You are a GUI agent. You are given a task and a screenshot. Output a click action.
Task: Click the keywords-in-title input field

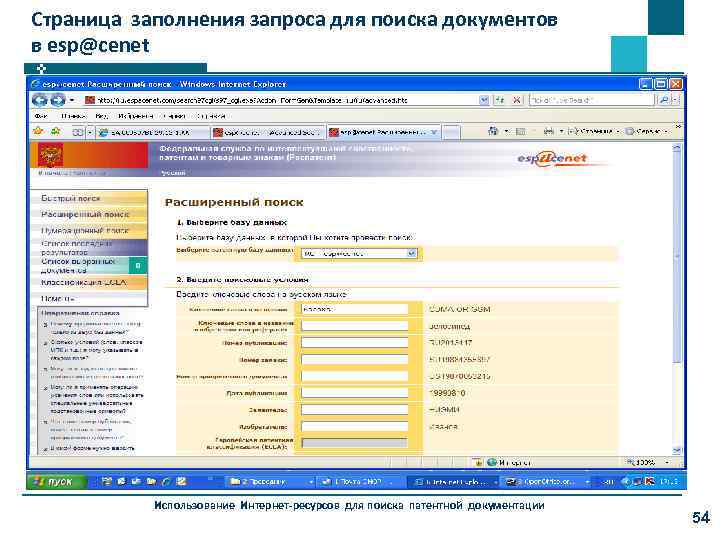354,309
